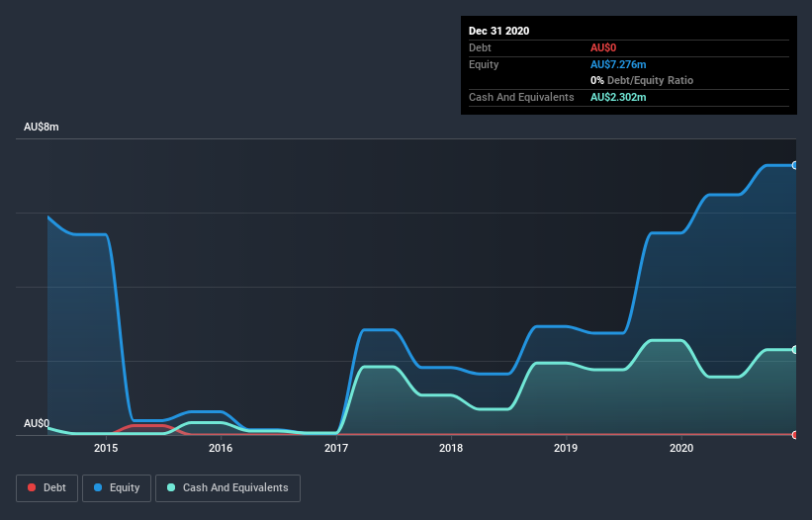Click the Debt row label in tooltip
The width and height of the screenshot is (812, 520).
480,47
